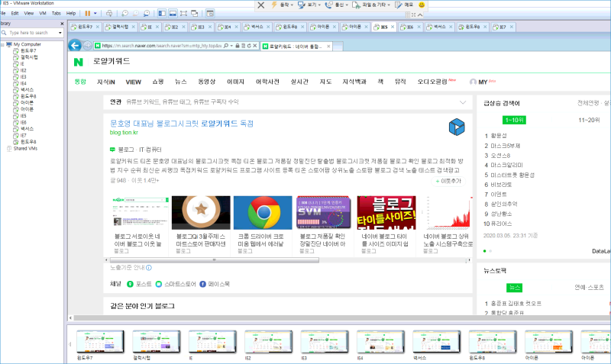Collapse the My Computer tree node

click(x=3, y=44)
